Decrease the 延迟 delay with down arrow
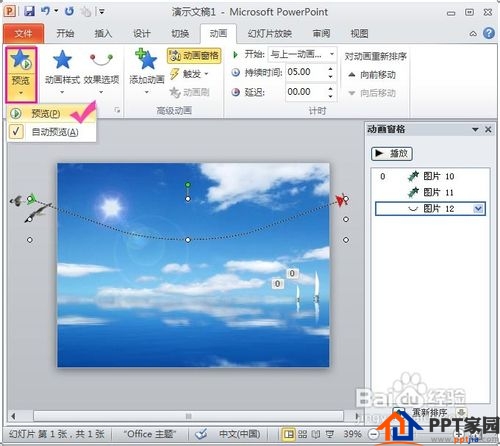This screenshot has width=500, height=446. [x=330, y=96]
